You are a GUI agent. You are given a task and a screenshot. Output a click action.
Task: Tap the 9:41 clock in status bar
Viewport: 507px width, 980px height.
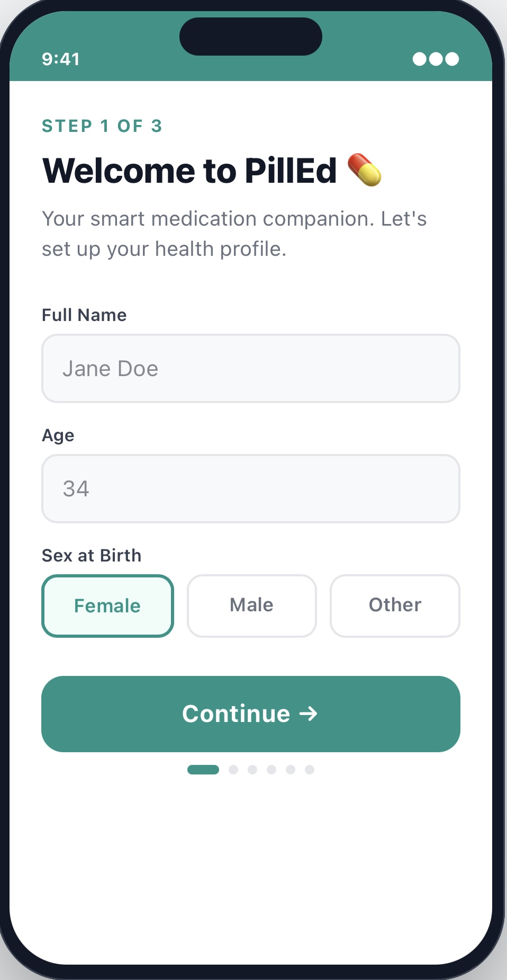click(x=61, y=59)
